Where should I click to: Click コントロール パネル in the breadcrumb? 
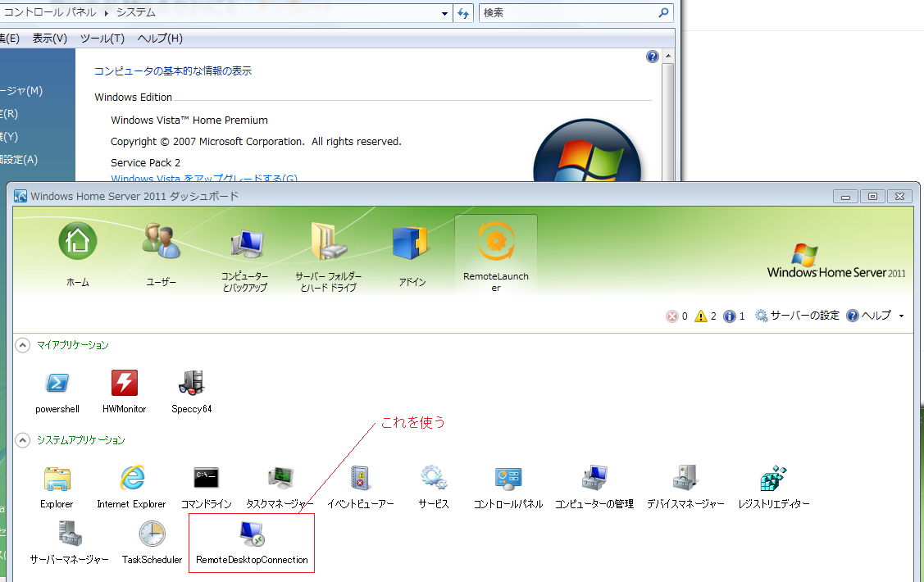coord(49,12)
